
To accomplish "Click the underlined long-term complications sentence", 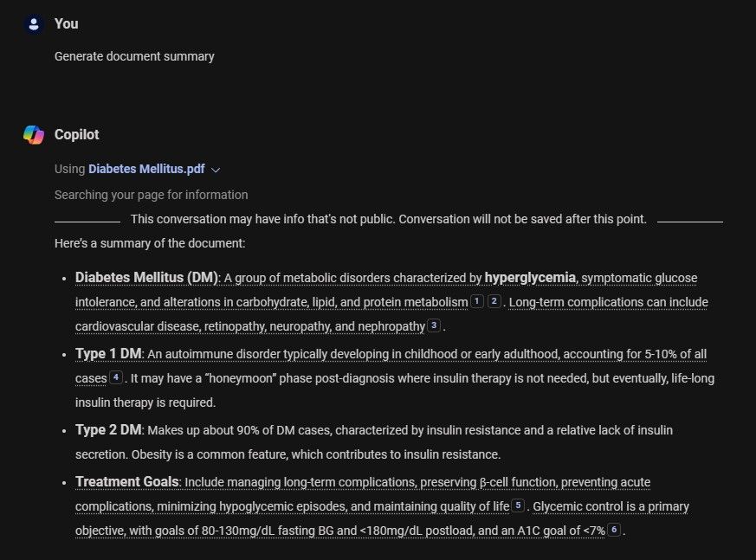I will pos(606,301).
